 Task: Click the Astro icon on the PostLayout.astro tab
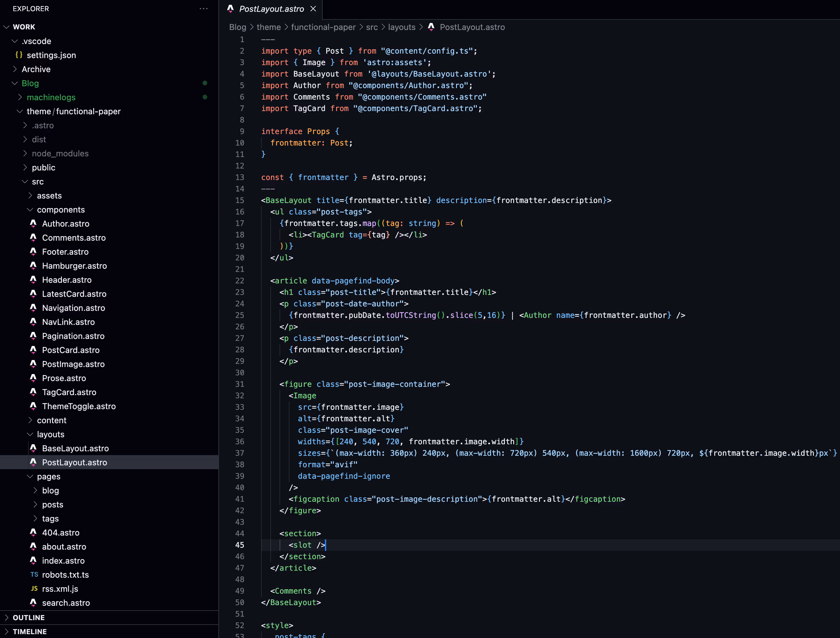pyautogui.click(x=230, y=9)
